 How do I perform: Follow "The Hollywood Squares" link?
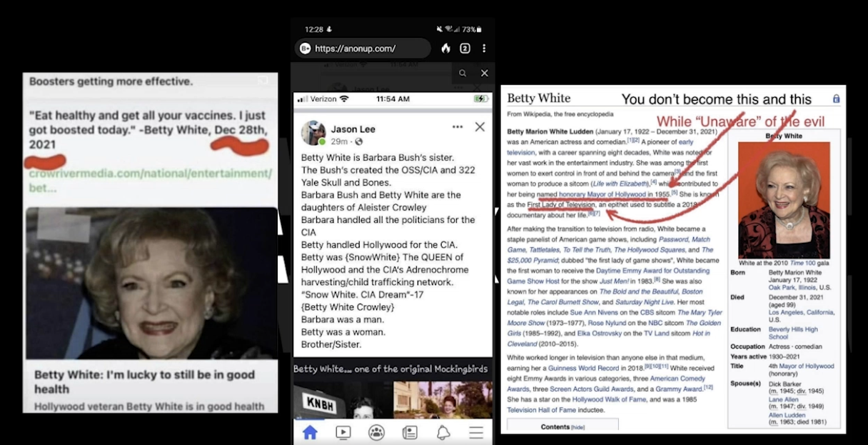[x=651, y=250]
